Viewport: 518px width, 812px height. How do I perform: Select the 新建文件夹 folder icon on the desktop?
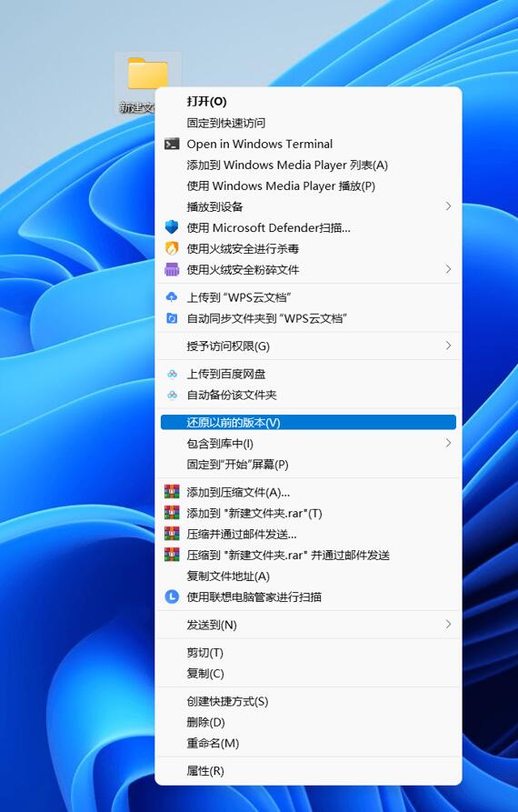147,73
